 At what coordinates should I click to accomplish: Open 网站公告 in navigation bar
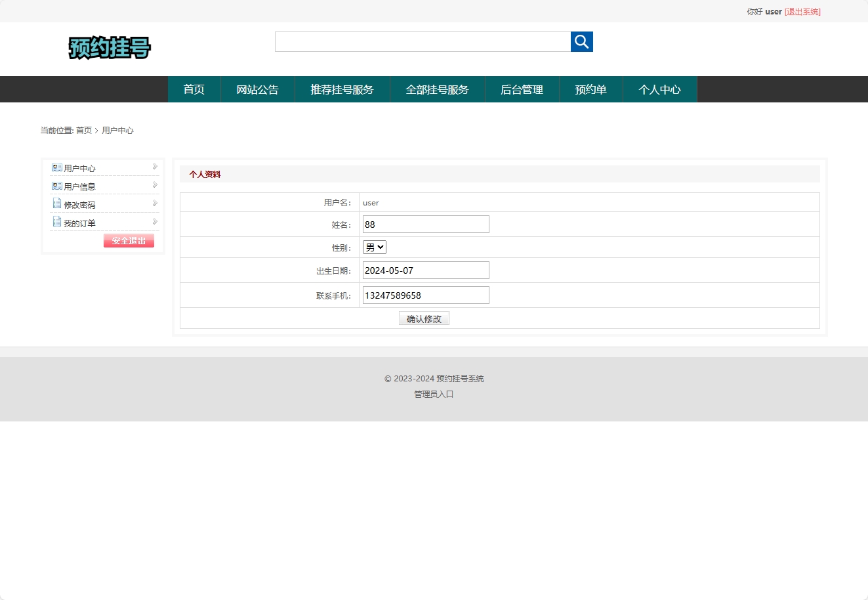(258, 89)
